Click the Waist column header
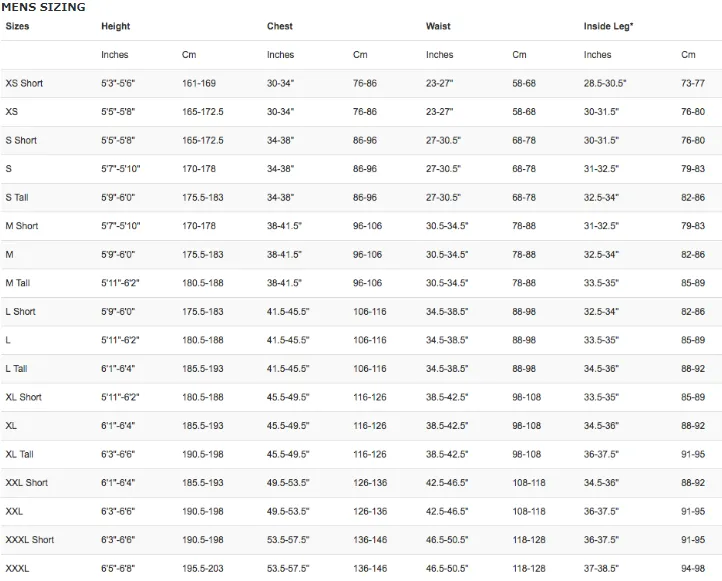Image resolution: width=722 pixels, height=581 pixels. pyautogui.click(x=438, y=26)
